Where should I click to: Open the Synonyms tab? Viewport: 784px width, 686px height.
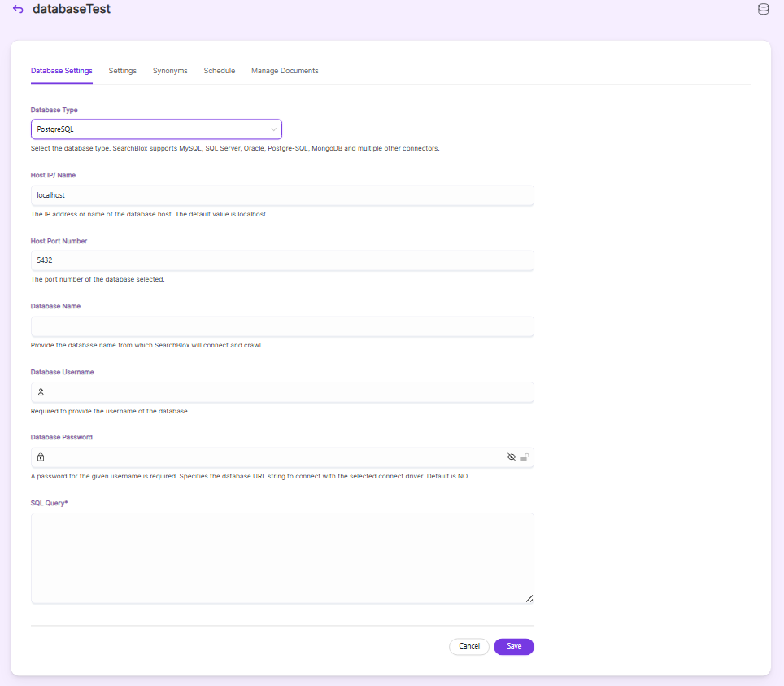(170, 71)
